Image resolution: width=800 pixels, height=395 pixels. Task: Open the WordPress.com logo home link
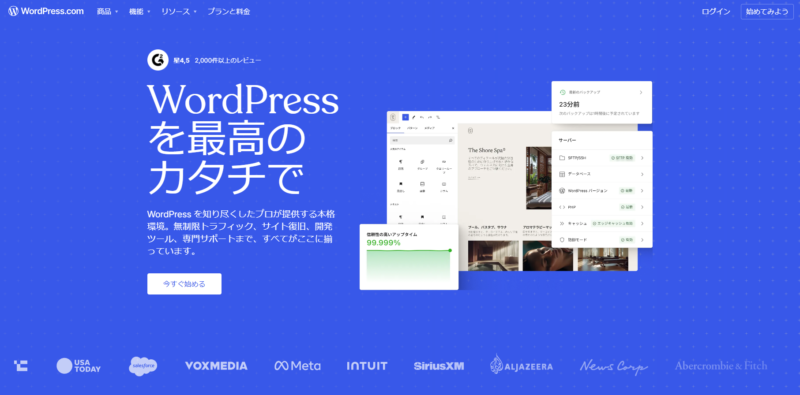pyautogui.click(x=46, y=11)
